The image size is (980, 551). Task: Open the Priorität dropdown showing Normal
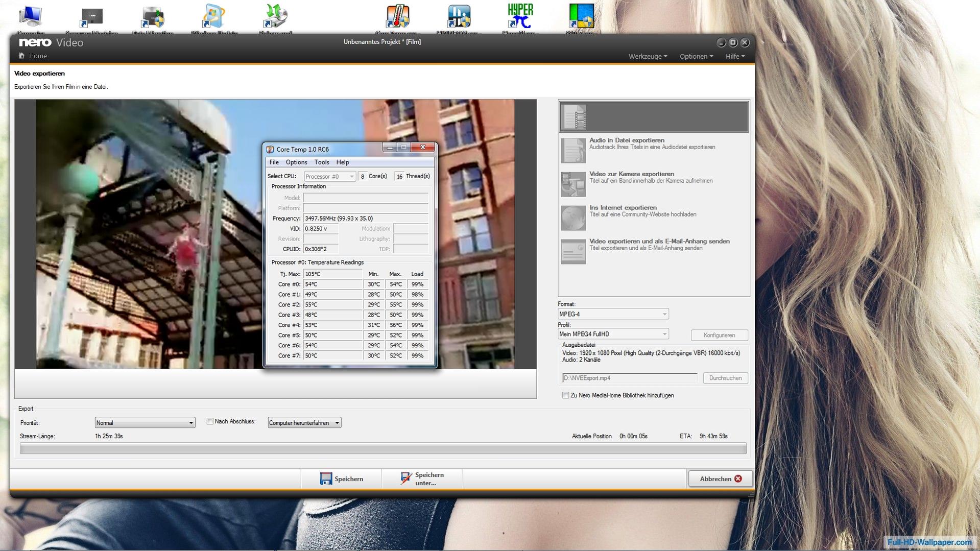pyautogui.click(x=145, y=423)
